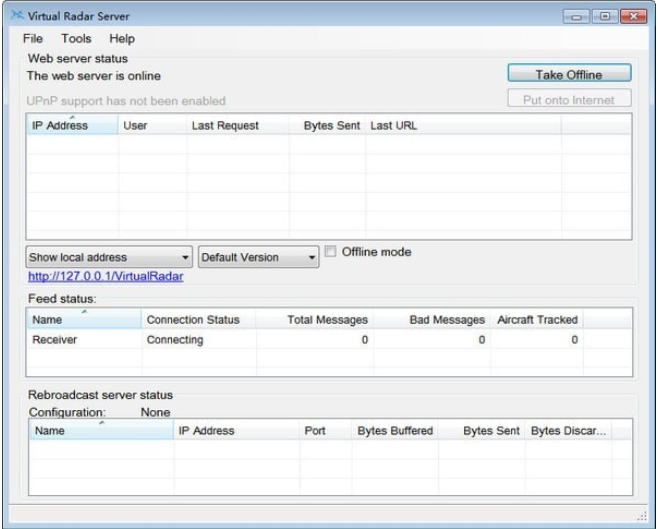Sort connections by Last Request column
This screenshot has height=529, width=658.
click(x=224, y=126)
